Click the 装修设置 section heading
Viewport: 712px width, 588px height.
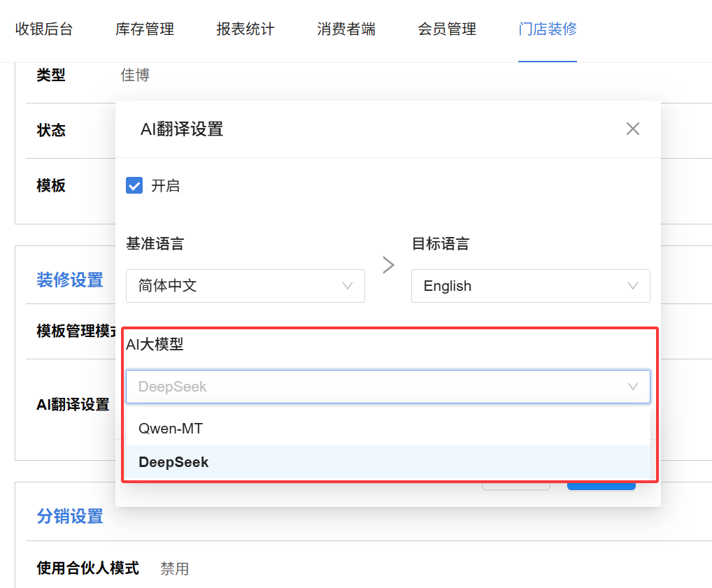click(70, 280)
